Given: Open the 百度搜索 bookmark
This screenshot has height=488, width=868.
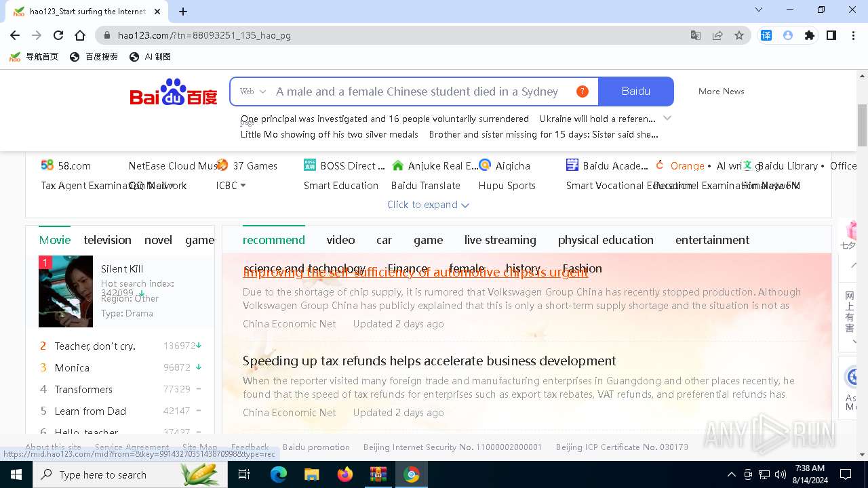Looking at the screenshot, I should click(x=94, y=57).
